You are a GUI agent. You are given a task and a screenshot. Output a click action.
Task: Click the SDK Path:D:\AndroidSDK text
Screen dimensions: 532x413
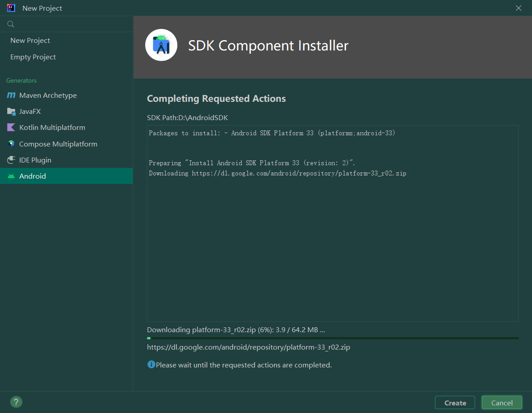click(x=187, y=118)
